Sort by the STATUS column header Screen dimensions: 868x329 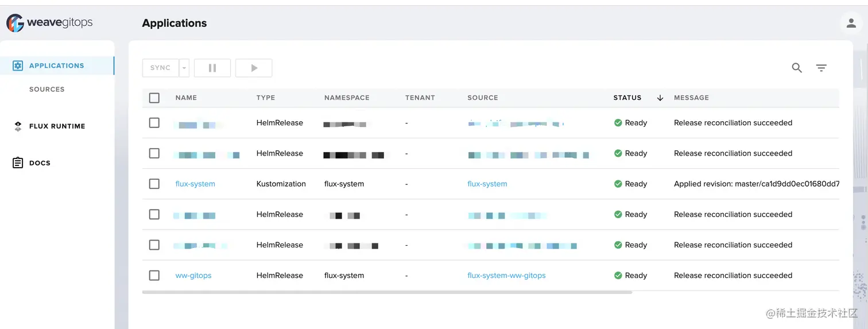(627, 98)
